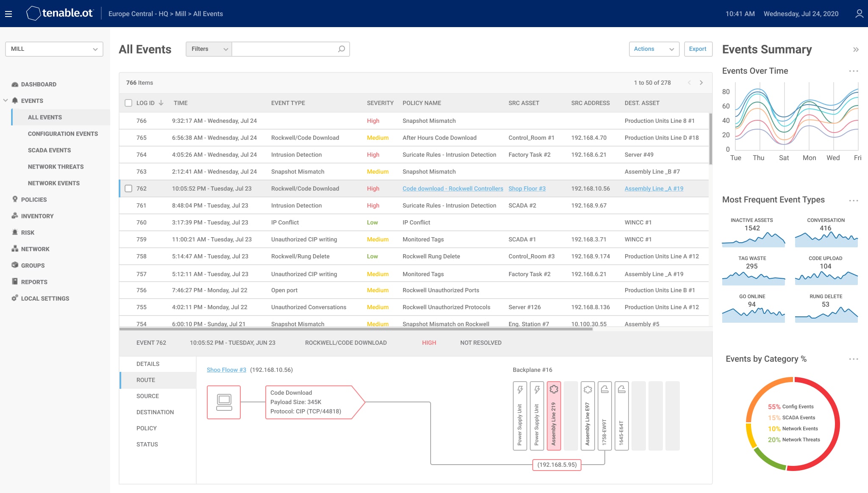
Task: Select first Power Supply Unit module
Action: pos(520,416)
